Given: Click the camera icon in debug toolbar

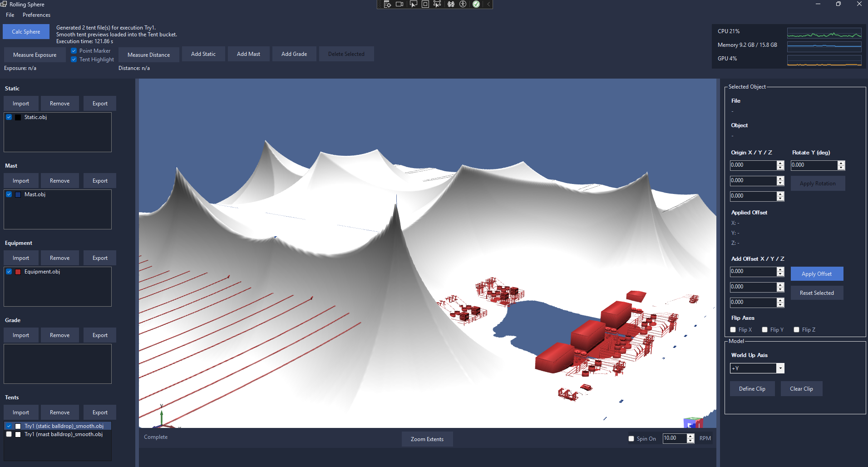Looking at the screenshot, I should tap(399, 4).
